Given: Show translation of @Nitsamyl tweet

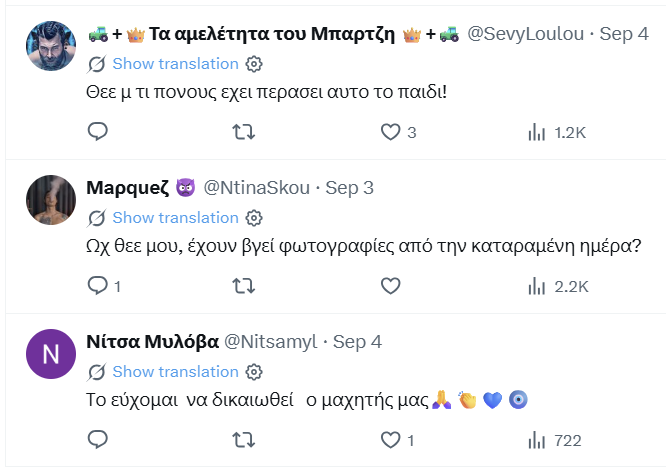Looking at the screenshot, I should [175, 372].
